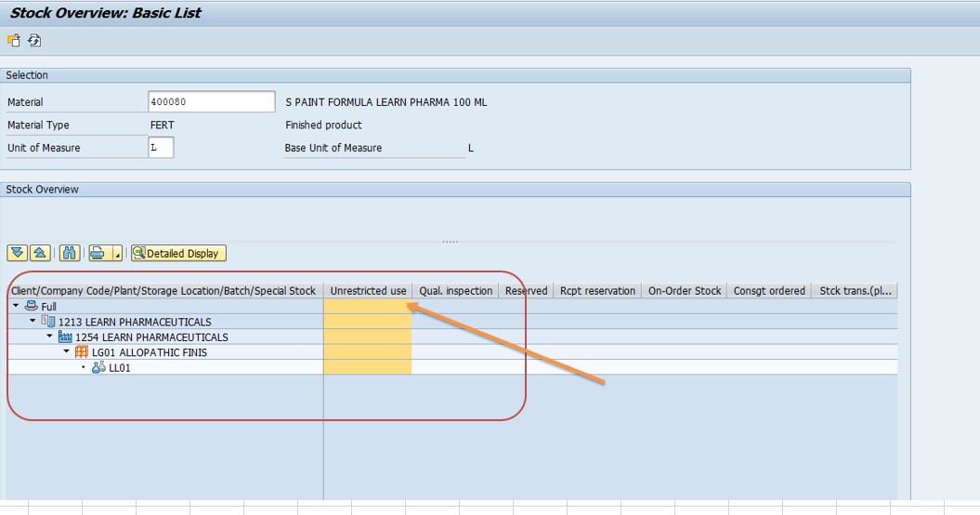Open the find binoculars tool
The width and height of the screenshot is (980, 515).
click(70, 253)
